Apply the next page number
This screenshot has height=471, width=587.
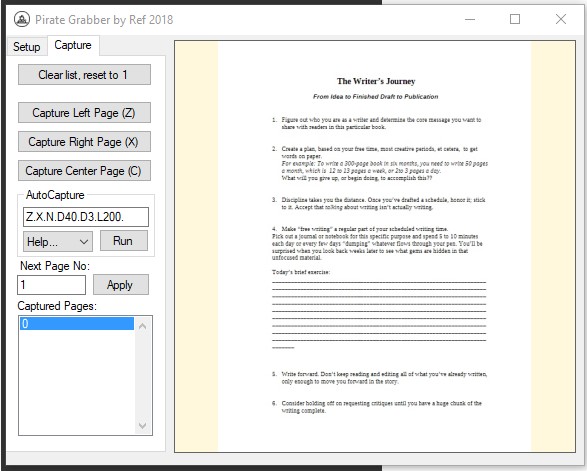coord(121,285)
